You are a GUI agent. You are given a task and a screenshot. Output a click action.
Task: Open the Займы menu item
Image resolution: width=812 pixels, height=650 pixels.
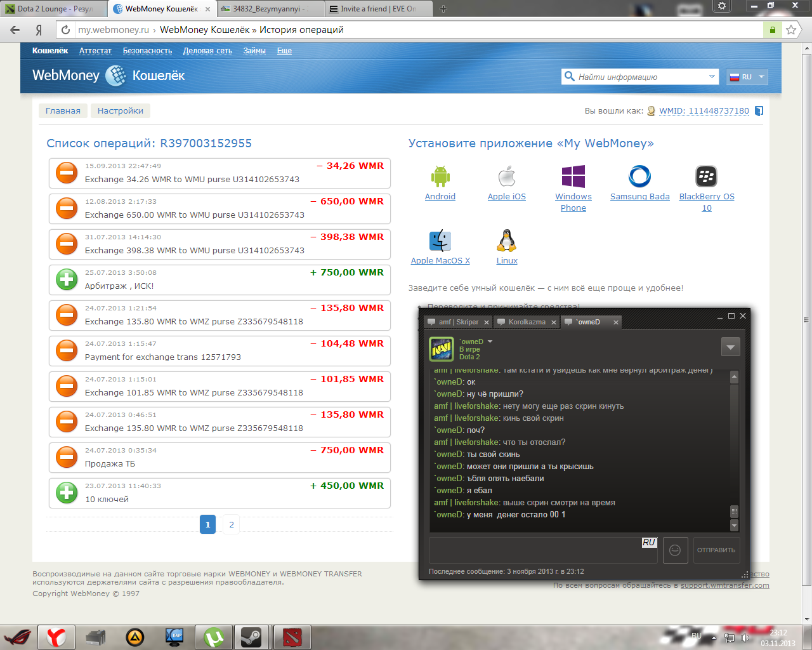254,51
